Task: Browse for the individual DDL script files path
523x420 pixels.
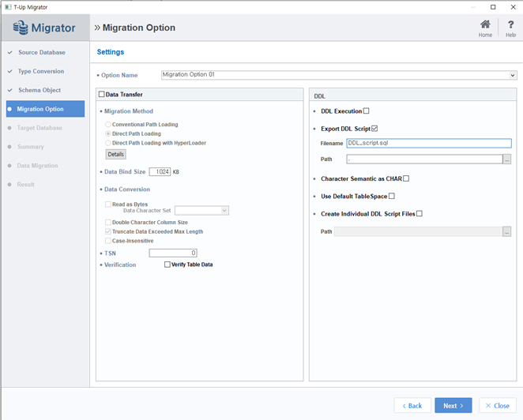Action: (506, 231)
